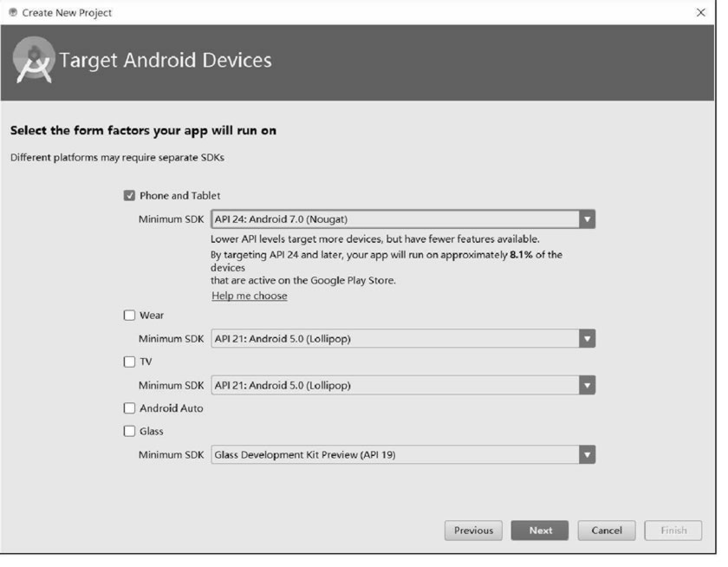728x567 pixels.
Task: Check the Android Auto checkbox
Action: point(129,408)
